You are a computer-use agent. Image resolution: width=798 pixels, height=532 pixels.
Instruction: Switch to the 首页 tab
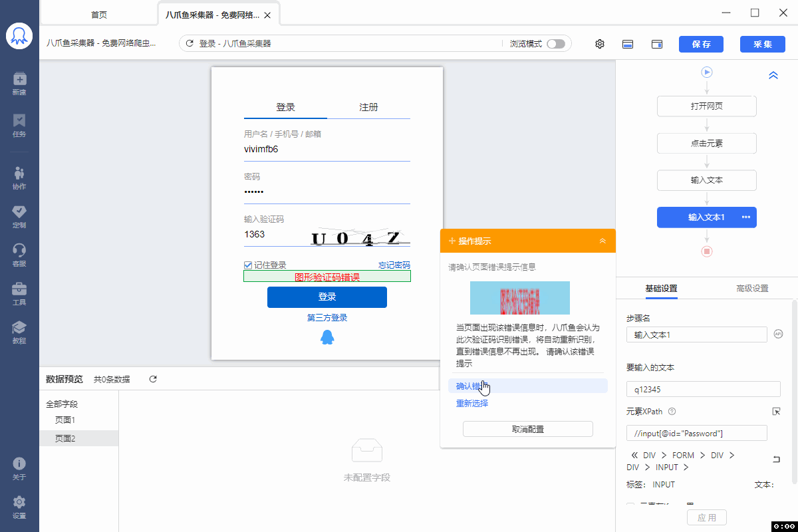pos(98,15)
